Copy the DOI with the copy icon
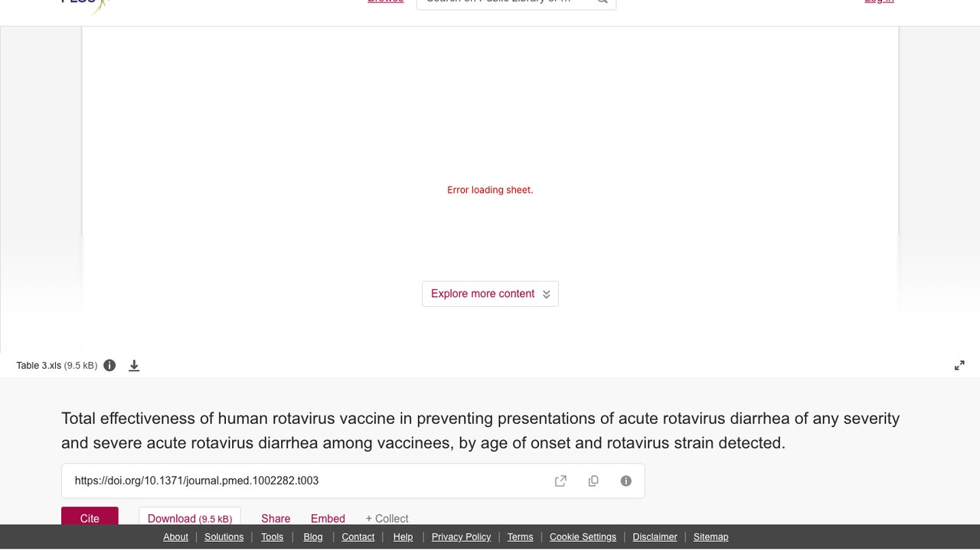 pyautogui.click(x=593, y=481)
